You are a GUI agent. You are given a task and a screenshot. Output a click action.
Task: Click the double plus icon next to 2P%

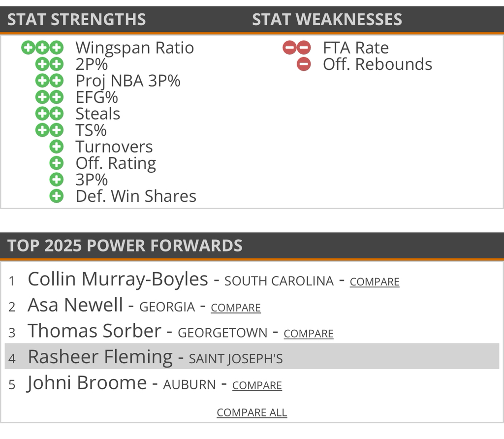coord(50,64)
